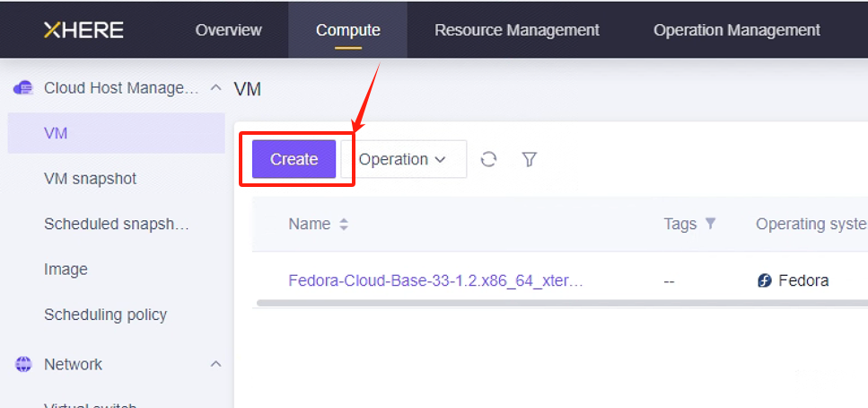868x408 pixels.
Task: Open Scheduling policy in sidebar
Action: pos(105,315)
